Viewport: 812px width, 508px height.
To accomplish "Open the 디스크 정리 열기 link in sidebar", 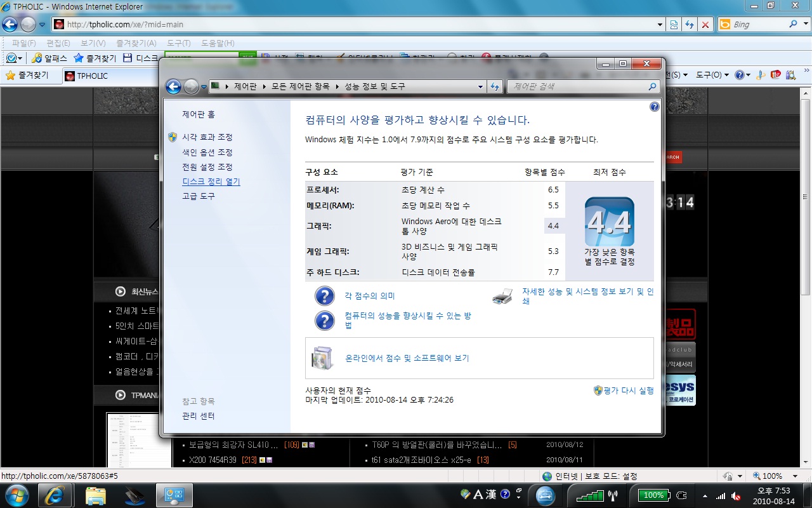I will (211, 182).
